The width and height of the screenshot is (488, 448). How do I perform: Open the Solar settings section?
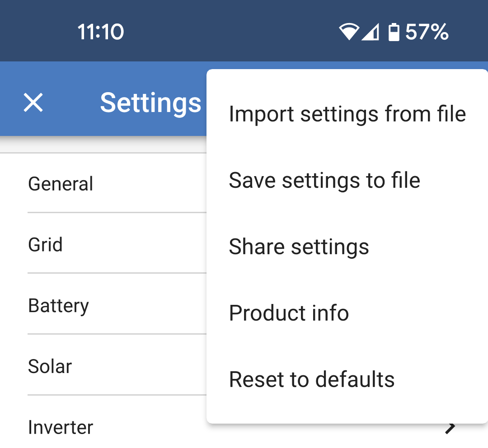50,366
